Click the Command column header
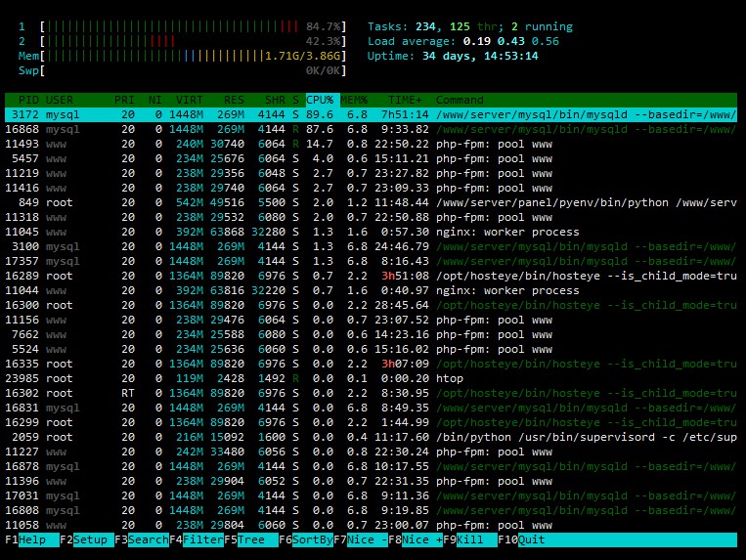This screenshot has width=746, height=560. pyautogui.click(x=460, y=101)
